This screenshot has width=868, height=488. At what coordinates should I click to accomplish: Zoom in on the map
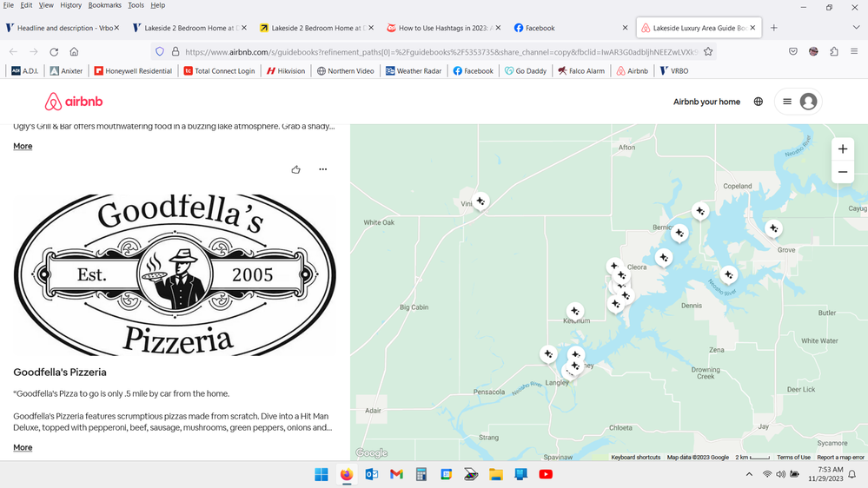click(842, 149)
